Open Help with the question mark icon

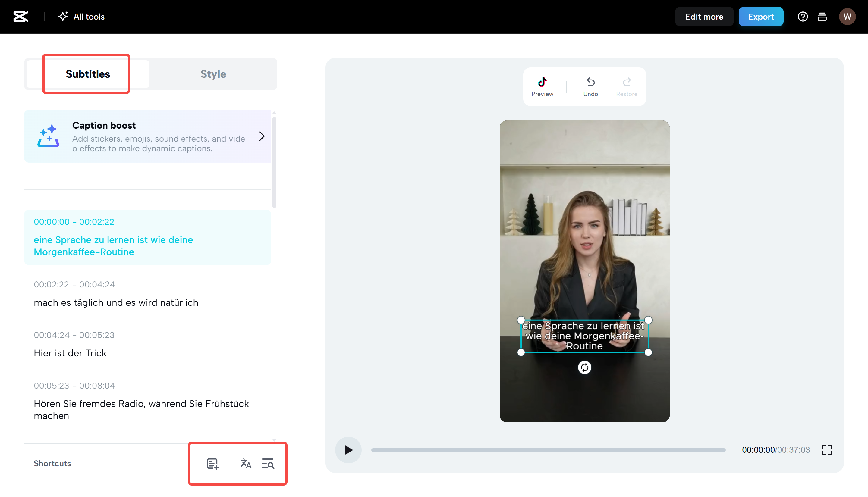pyautogui.click(x=803, y=16)
